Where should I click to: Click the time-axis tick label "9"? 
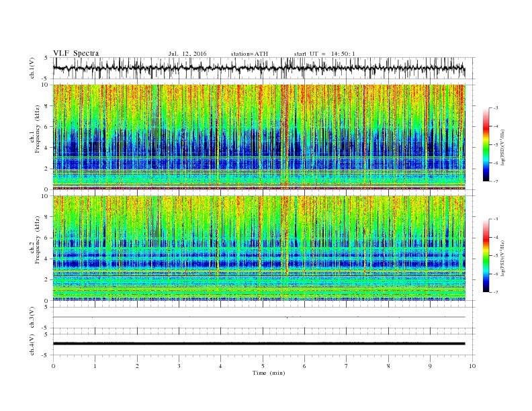[430, 366]
